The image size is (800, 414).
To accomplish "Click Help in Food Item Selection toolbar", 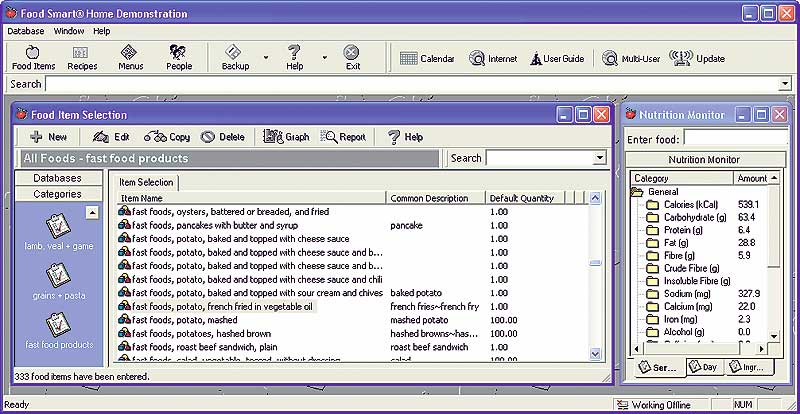I will (405, 137).
